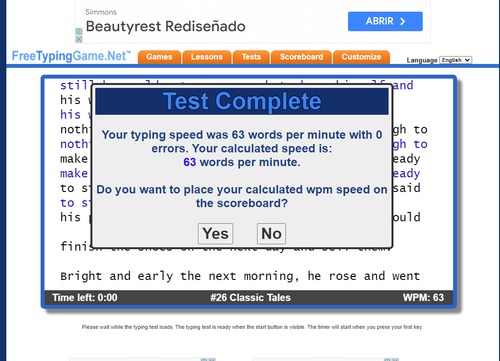The height and width of the screenshot is (361, 500).
Task: Open the Games tab
Action: pos(159,57)
